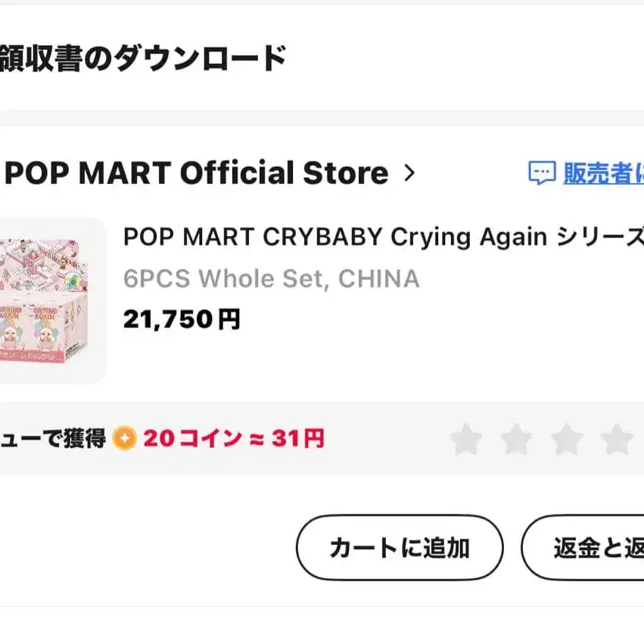Rate with the first gray star
644x644 pixels.
[466, 439]
